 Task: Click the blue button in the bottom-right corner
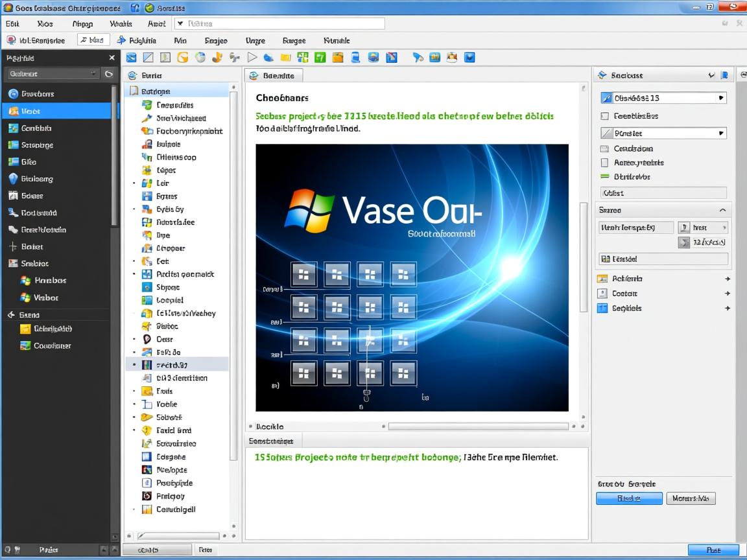pyautogui.click(x=713, y=550)
